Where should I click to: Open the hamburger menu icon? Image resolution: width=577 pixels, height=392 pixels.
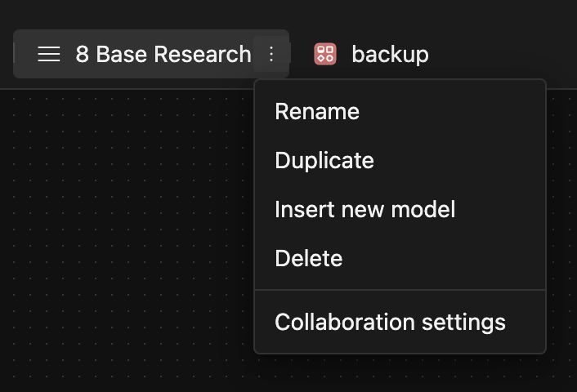[x=49, y=55]
